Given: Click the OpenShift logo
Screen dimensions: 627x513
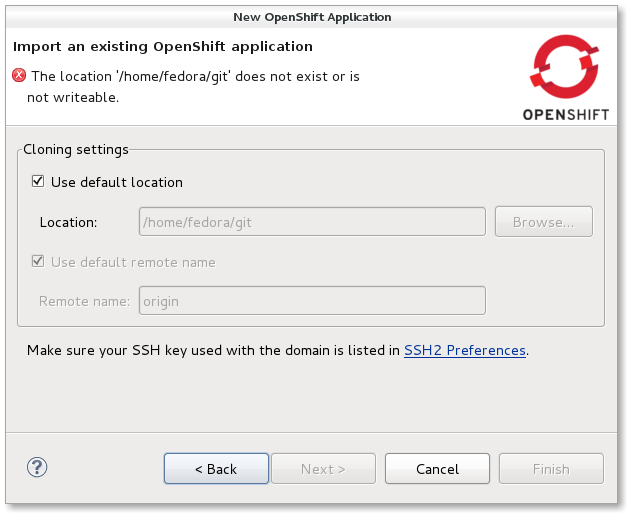Looking at the screenshot, I should pos(564,78).
